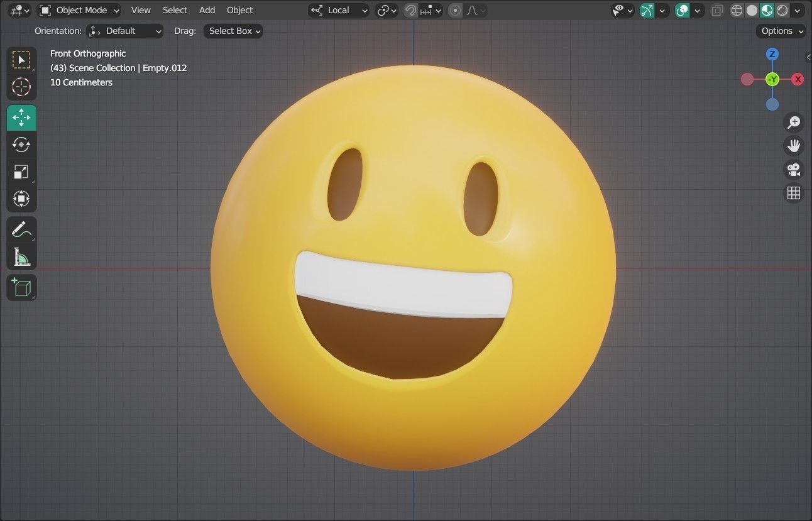This screenshot has height=521, width=812.
Task: Click the green -Y axis gizmo ball
Action: coord(772,79)
